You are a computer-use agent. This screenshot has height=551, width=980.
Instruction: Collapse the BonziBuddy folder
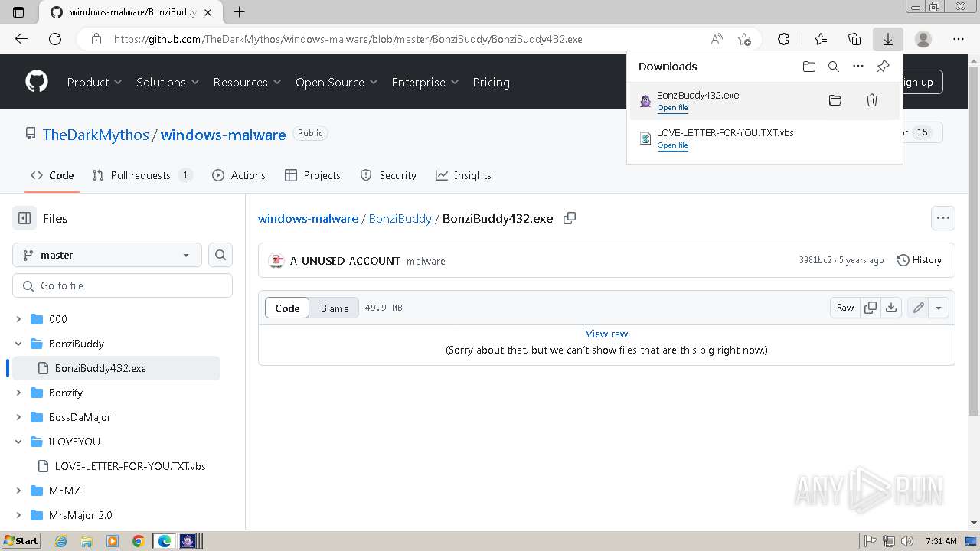click(19, 344)
